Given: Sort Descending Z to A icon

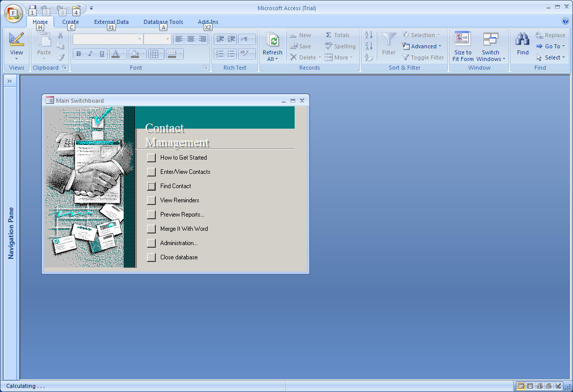Looking at the screenshot, I should pyautogui.click(x=369, y=46).
